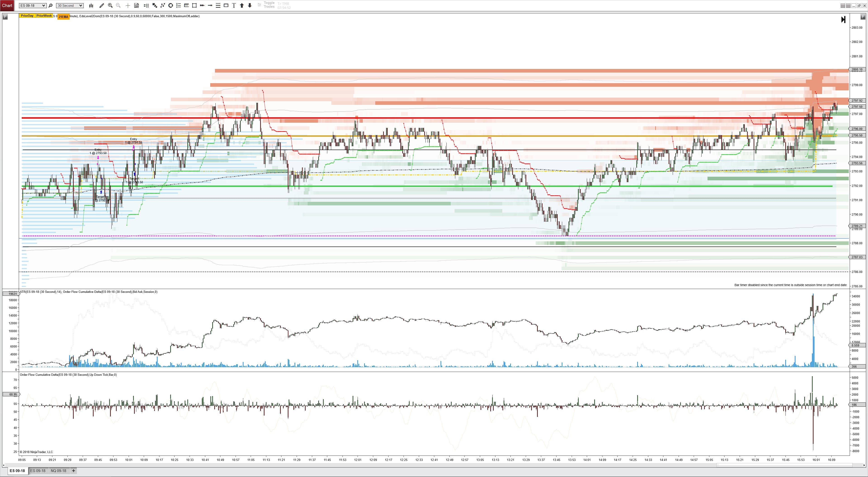Viewport: 868px width, 477px height.
Task: Click the F button left of chart
Action: click(5, 16)
